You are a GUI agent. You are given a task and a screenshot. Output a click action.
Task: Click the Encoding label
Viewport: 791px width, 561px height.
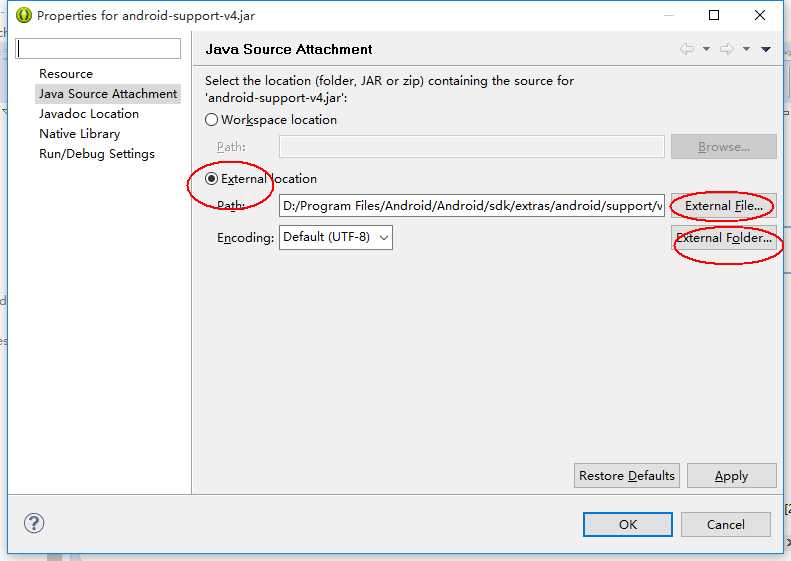[246, 238]
